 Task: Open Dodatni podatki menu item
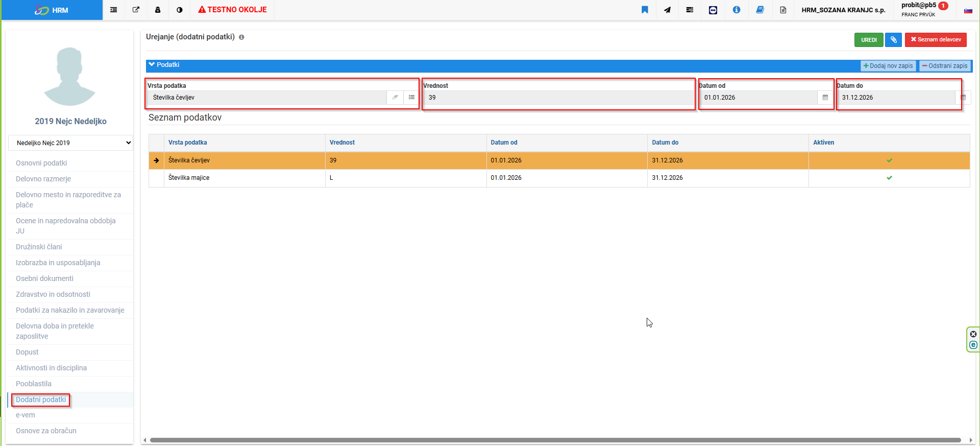pos(41,400)
